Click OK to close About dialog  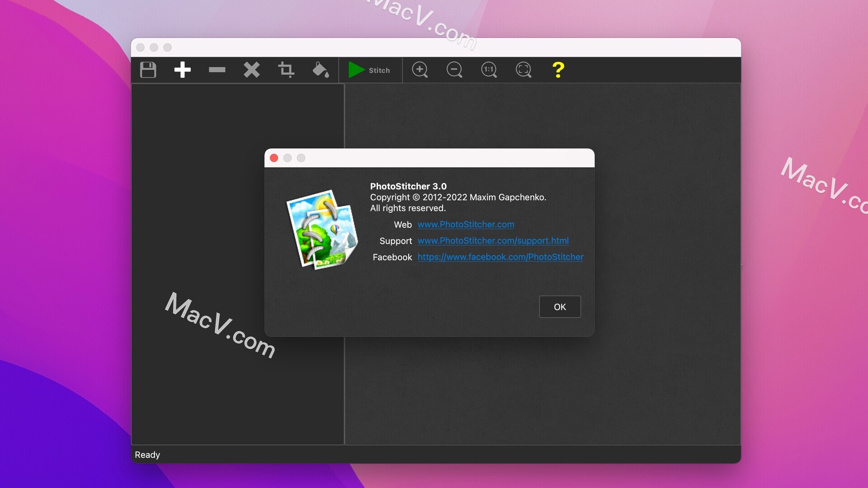pyautogui.click(x=560, y=306)
